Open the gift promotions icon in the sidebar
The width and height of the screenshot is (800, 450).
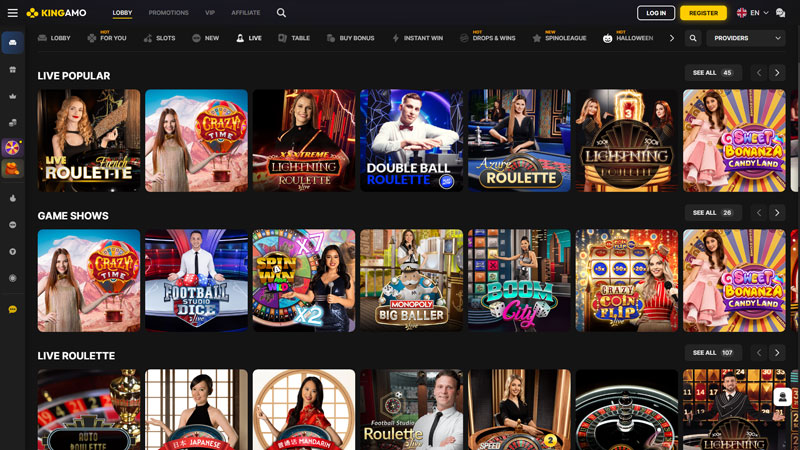click(13, 69)
